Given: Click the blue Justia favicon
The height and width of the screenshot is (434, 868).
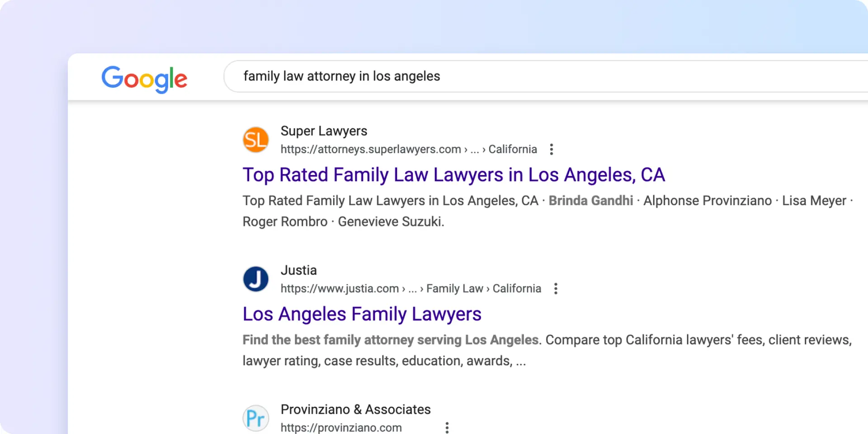Looking at the screenshot, I should pyautogui.click(x=256, y=279).
